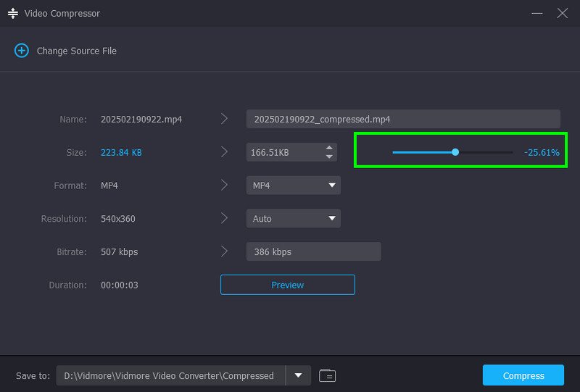The width and height of the screenshot is (580, 392).
Task: Expand the Save to path dropdown arrow
Action: tap(298, 375)
